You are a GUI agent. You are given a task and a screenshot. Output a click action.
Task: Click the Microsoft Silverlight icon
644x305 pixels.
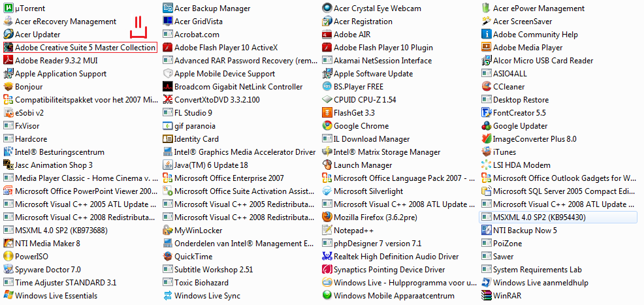(327, 191)
